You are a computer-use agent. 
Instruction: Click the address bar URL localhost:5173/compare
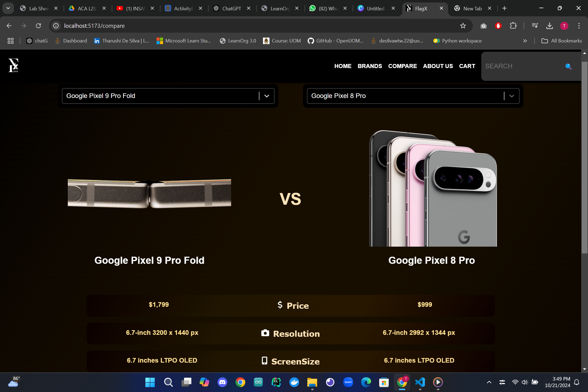(94, 26)
